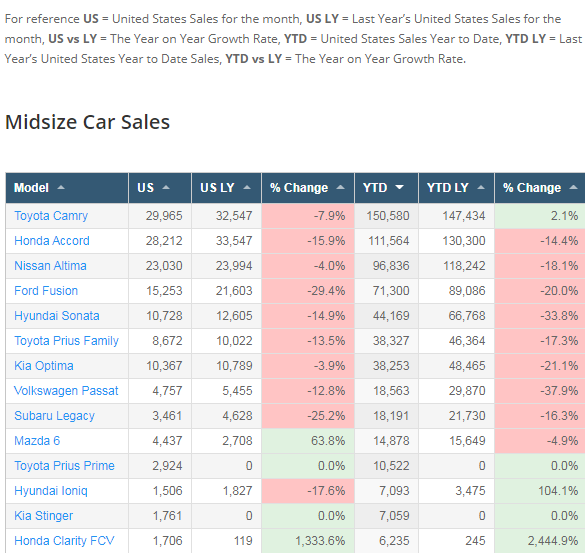Open the Ford Fusion link
The height and width of the screenshot is (553, 585).
(x=46, y=291)
